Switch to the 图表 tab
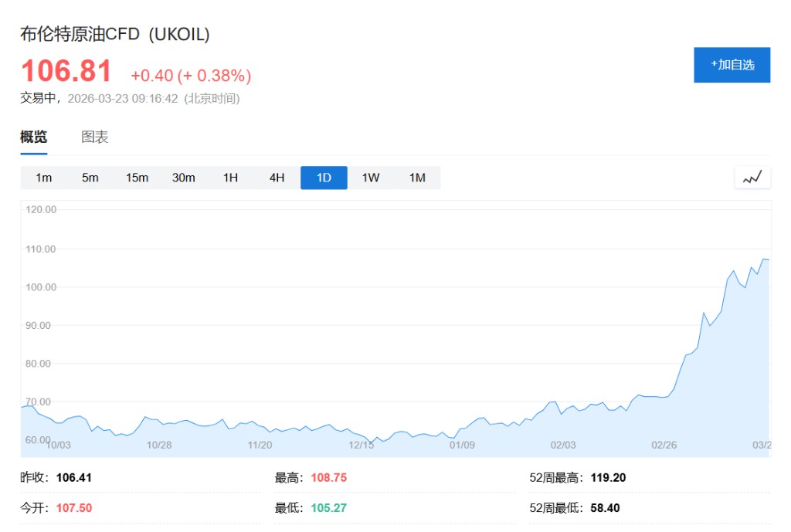Screen dimensions: 791x532 pos(95,137)
